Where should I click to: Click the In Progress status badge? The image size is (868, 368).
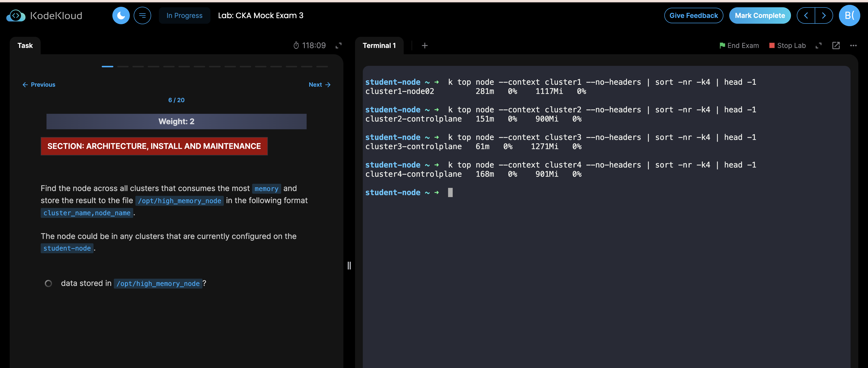[184, 15]
